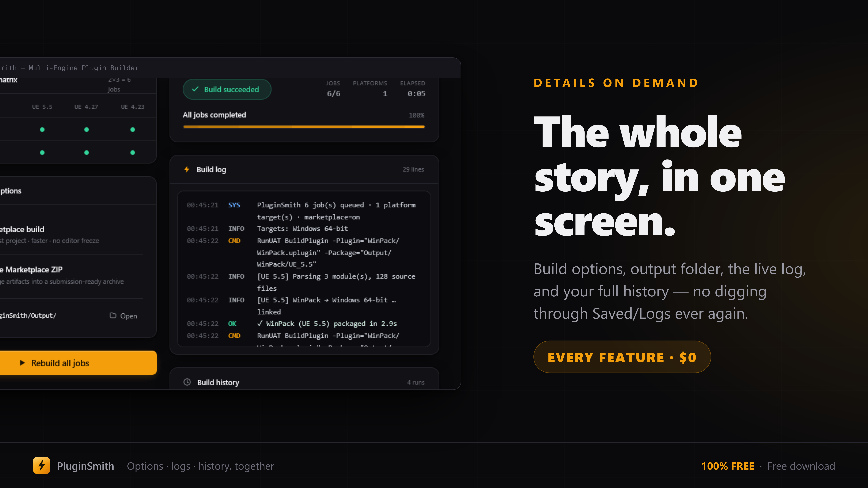
Task: Click the UE 4.27 column header
Action: (x=86, y=107)
